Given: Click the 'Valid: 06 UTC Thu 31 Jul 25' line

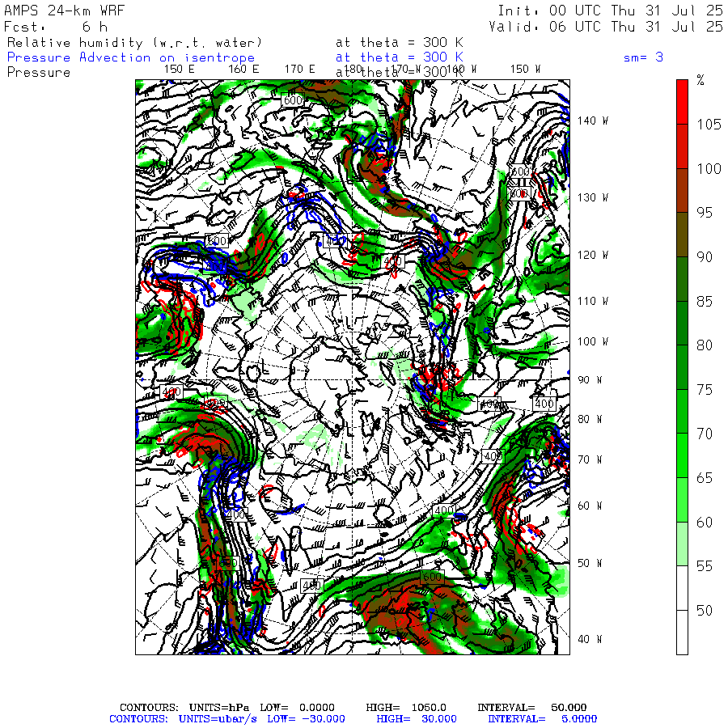Looking at the screenshot, I should pyautogui.click(x=606, y=27).
